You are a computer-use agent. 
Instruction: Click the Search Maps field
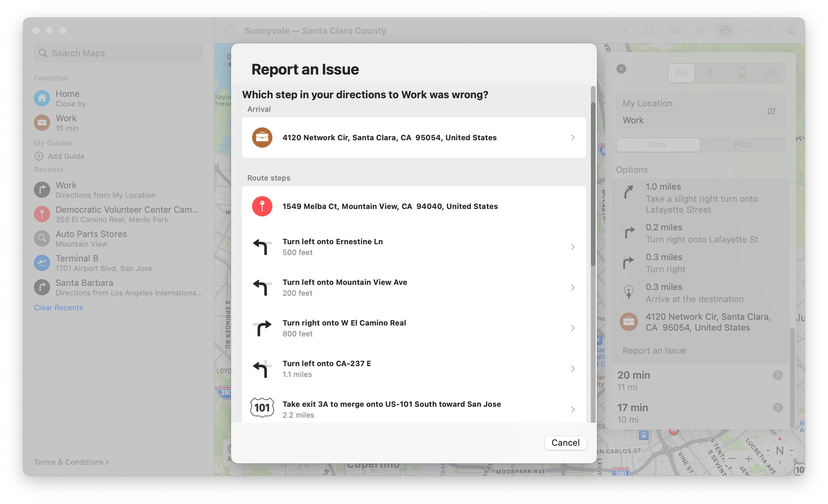coord(119,53)
